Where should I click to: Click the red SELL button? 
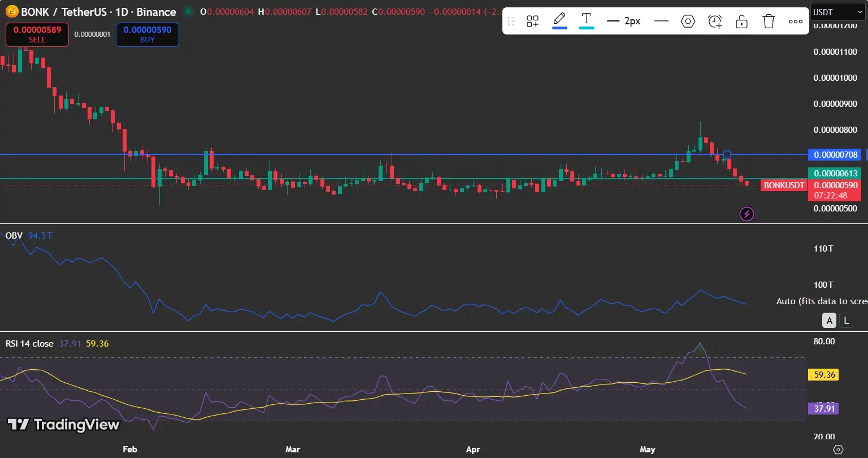click(x=37, y=34)
